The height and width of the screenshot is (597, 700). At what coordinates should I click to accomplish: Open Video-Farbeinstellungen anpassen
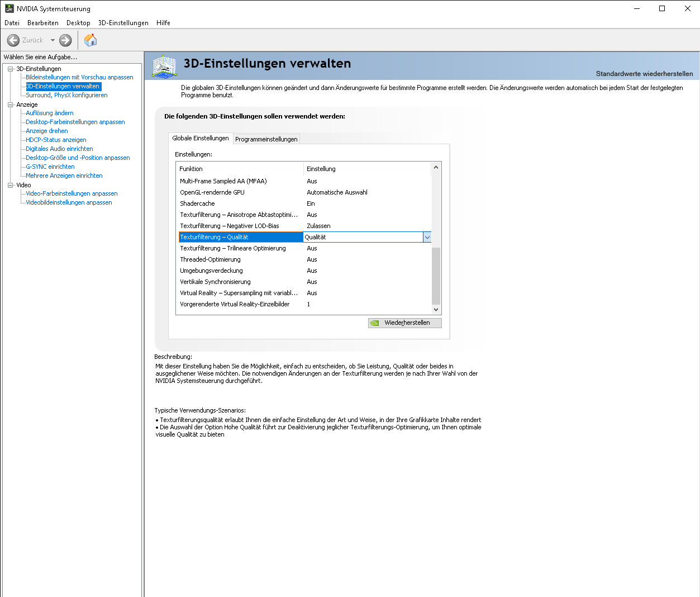[72, 193]
